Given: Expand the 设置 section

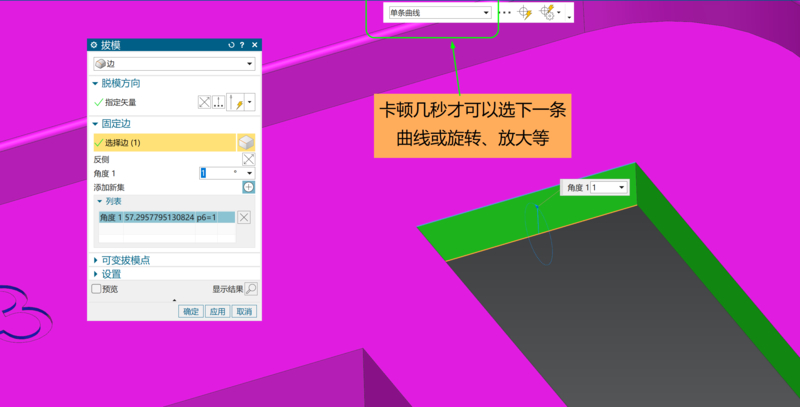Looking at the screenshot, I should click(95, 274).
